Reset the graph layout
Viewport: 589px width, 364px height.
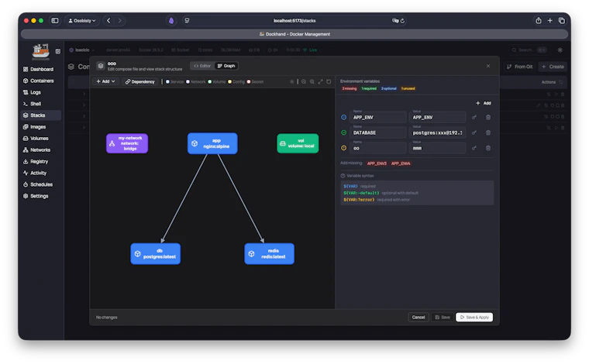pyautogui.click(x=329, y=81)
